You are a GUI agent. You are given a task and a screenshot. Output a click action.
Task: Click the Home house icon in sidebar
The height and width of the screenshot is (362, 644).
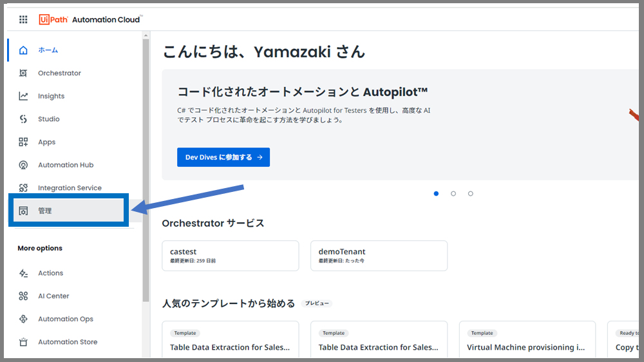point(23,50)
